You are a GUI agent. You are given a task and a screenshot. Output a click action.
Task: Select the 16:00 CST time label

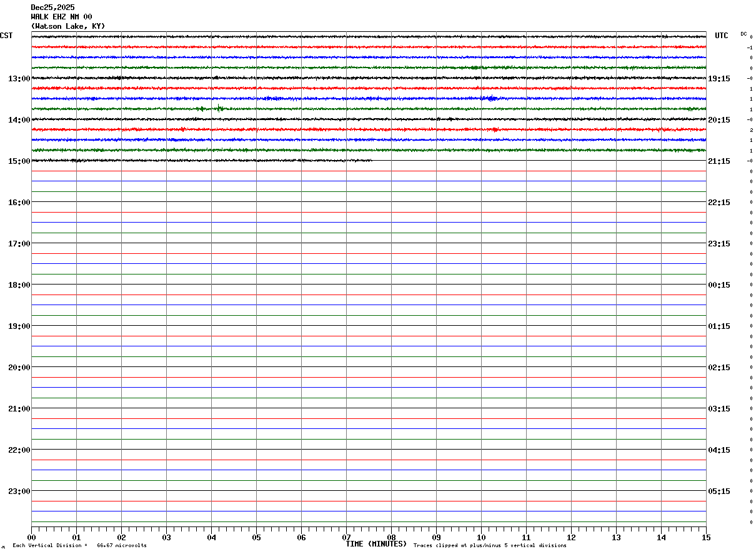[x=19, y=203]
